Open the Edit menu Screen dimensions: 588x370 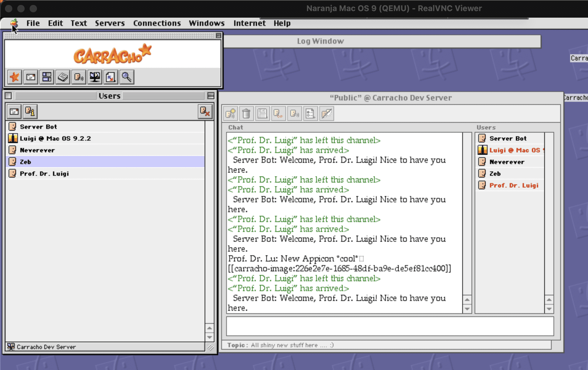coord(55,23)
